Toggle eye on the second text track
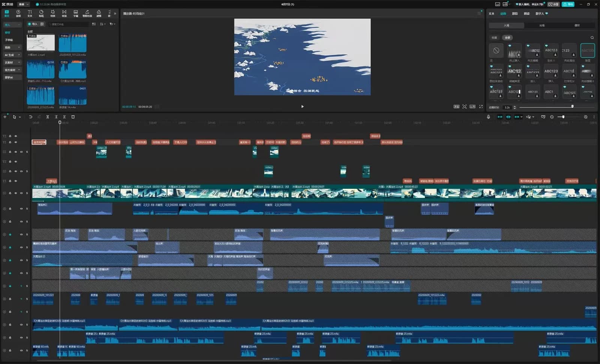The height and width of the screenshot is (364, 600). click(x=16, y=142)
